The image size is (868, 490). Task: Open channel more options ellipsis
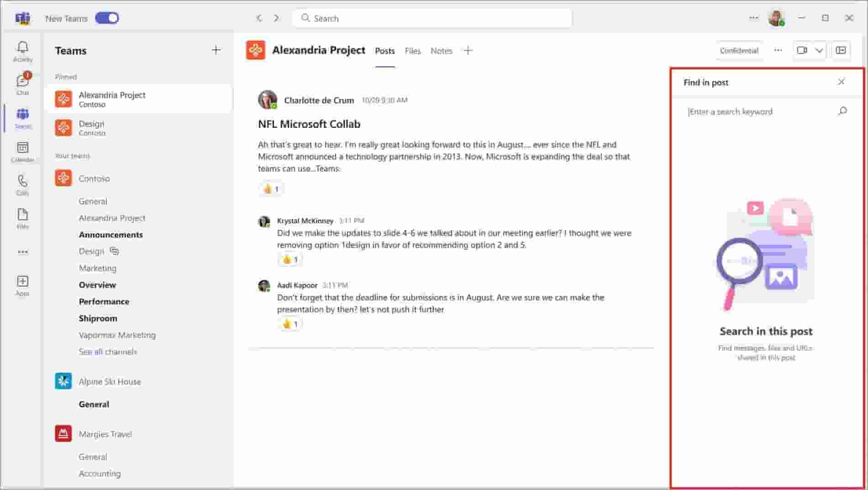778,51
